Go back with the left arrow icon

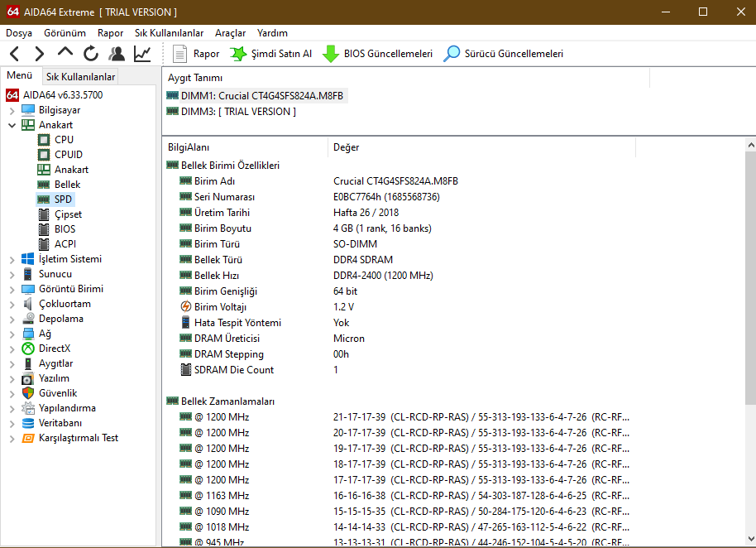14,54
